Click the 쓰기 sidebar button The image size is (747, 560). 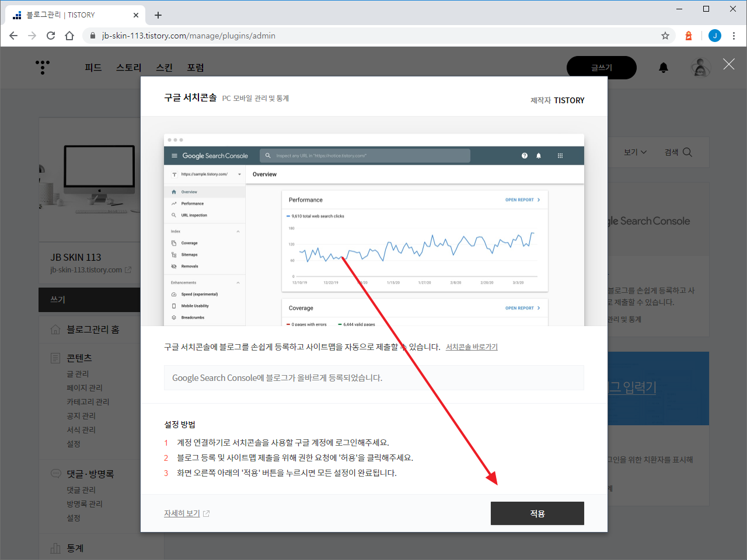coord(89,299)
